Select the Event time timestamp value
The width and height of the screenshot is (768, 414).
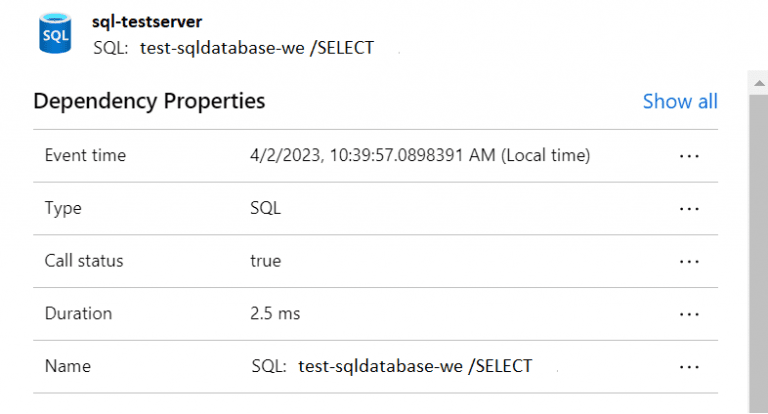pyautogui.click(x=420, y=156)
